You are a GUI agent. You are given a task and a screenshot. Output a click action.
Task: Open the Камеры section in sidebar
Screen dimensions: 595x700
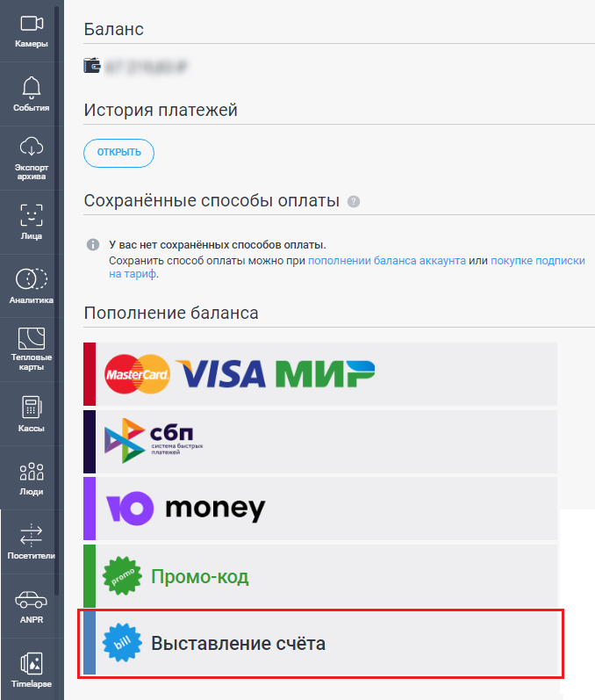point(32,32)
